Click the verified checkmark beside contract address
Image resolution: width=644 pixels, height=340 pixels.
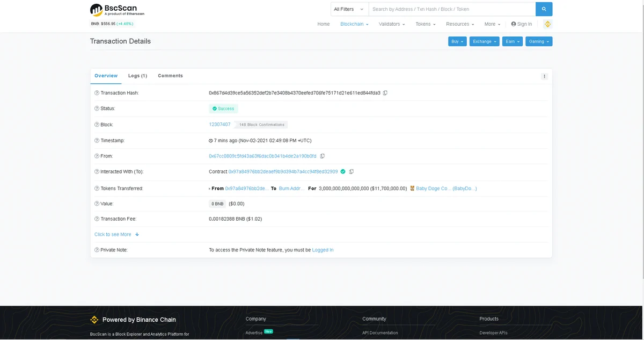(x=343, y=172)
